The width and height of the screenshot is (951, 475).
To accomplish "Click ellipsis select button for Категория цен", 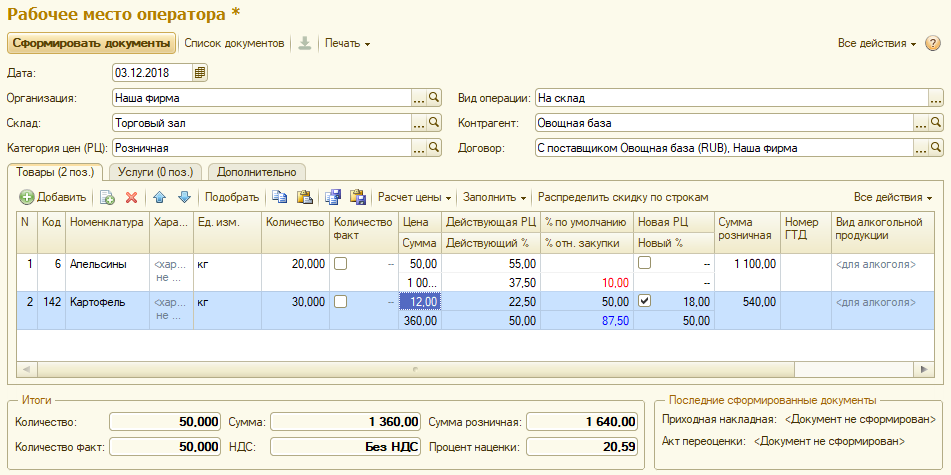I will coord(419,147).
